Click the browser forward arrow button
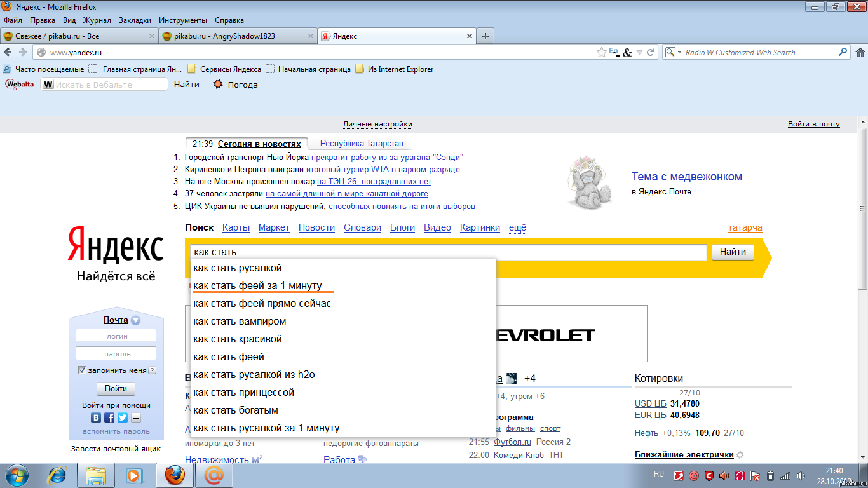The image size is (868, 488). tap(22, 52)
